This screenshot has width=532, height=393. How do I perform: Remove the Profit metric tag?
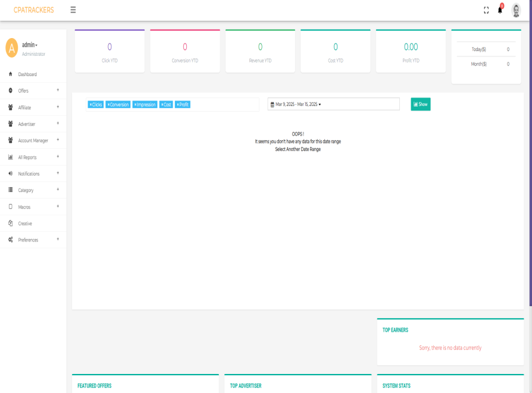click(178, 105)
